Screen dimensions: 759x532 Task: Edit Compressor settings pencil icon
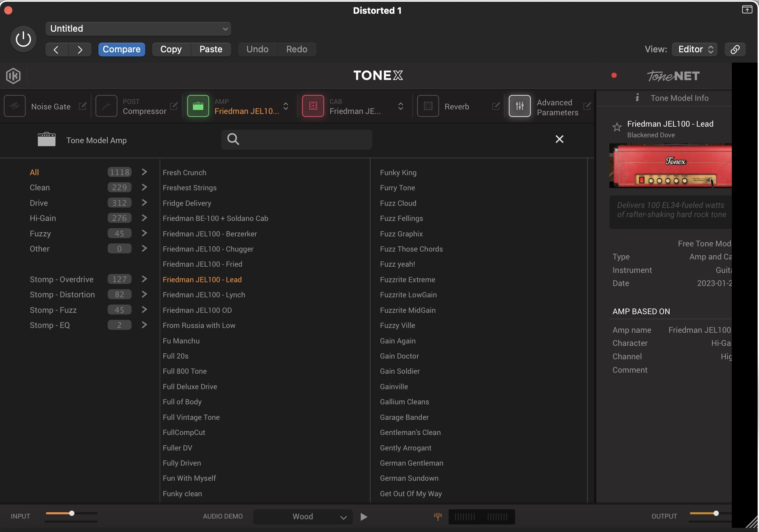pos(174,106)
